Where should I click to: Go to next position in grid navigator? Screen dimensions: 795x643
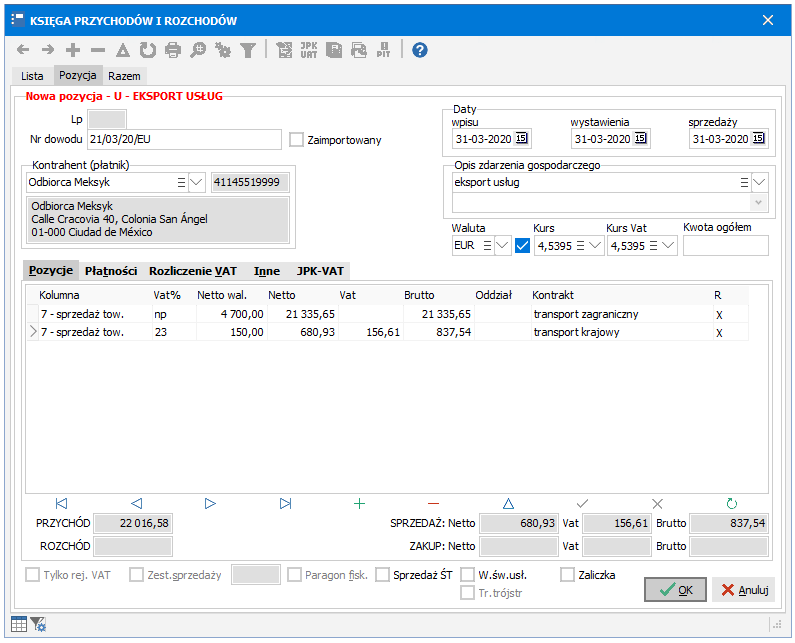[x=210, y=504]
